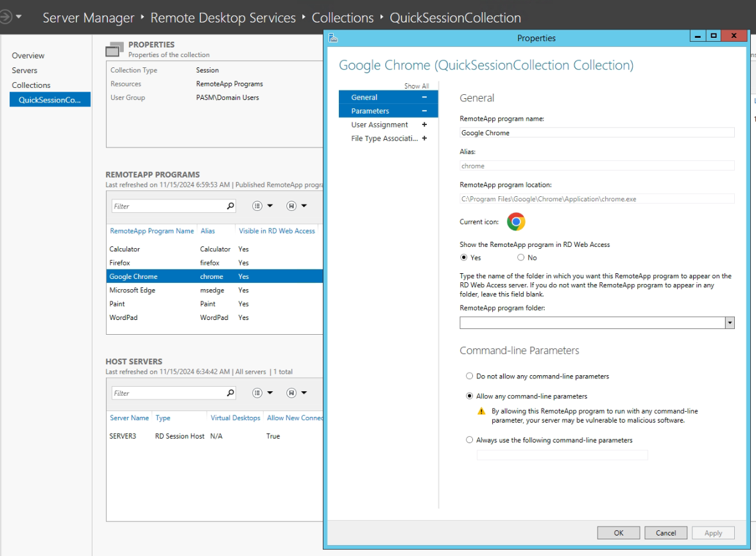This screenshot has width=756, height=556.
Task: Open the navigation history dropdown beside the back arrow
Action: (19, 17)
